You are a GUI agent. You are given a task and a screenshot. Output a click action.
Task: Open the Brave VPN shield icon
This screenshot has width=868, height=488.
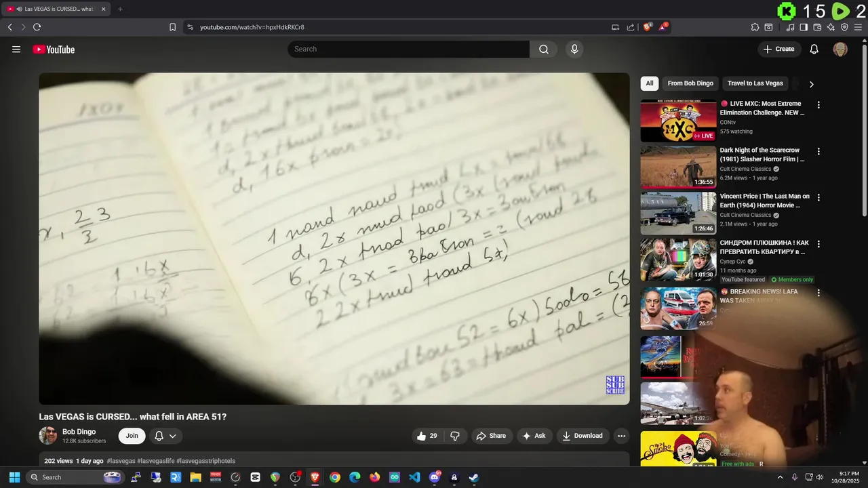point(844,27)
